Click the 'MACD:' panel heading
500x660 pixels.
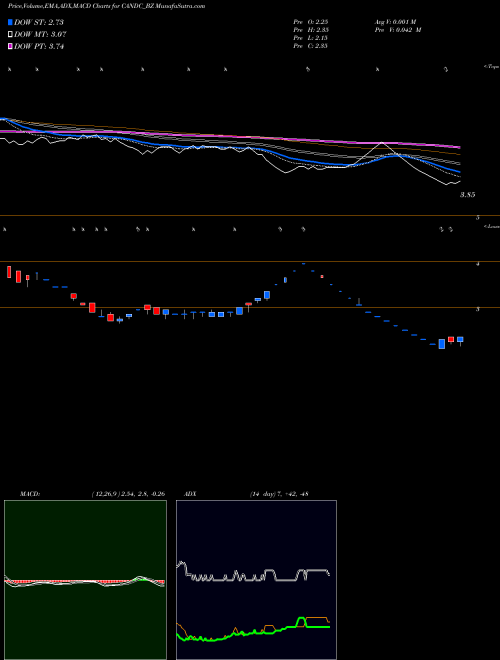30,494
